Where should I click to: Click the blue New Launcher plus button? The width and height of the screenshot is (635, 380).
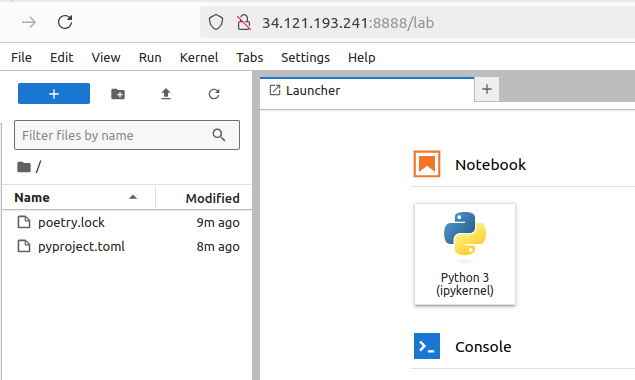[54, 94]
